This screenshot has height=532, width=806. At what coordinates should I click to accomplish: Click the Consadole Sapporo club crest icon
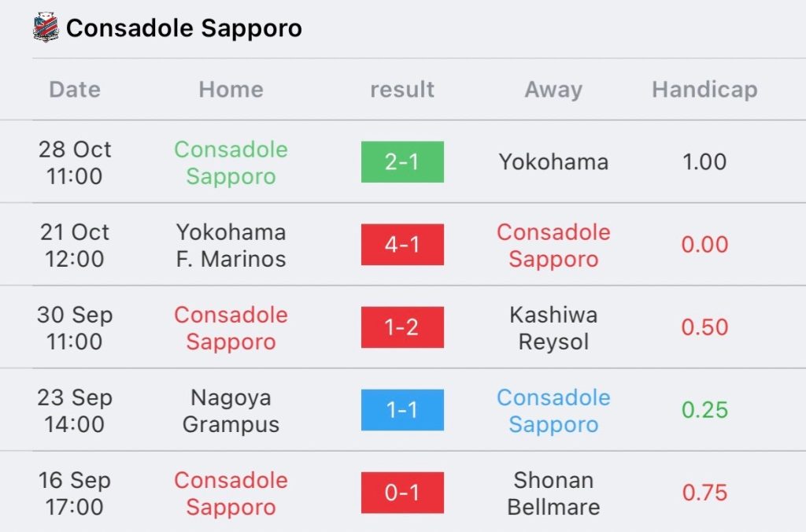[46, 28]
